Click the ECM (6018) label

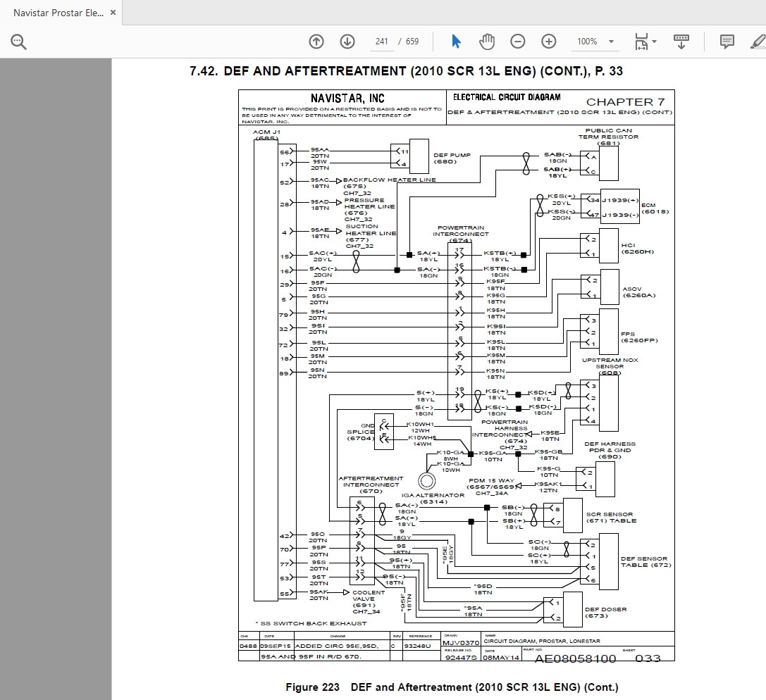pos(655,208)
